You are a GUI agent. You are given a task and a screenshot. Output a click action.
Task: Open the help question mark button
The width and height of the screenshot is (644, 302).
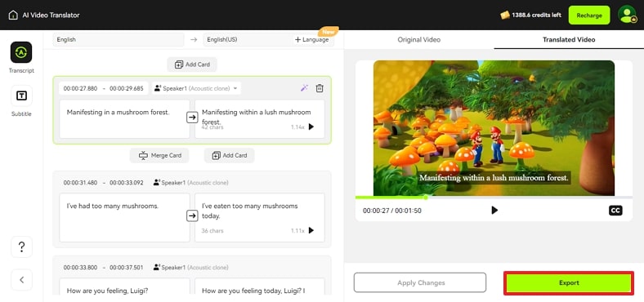coord(21,247)
